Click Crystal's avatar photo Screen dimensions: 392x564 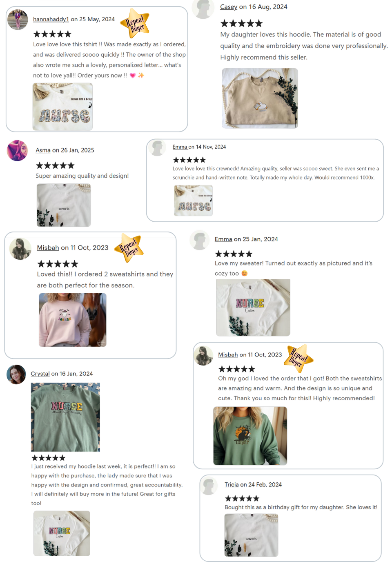pyautogui.click(x=16, y=375)
